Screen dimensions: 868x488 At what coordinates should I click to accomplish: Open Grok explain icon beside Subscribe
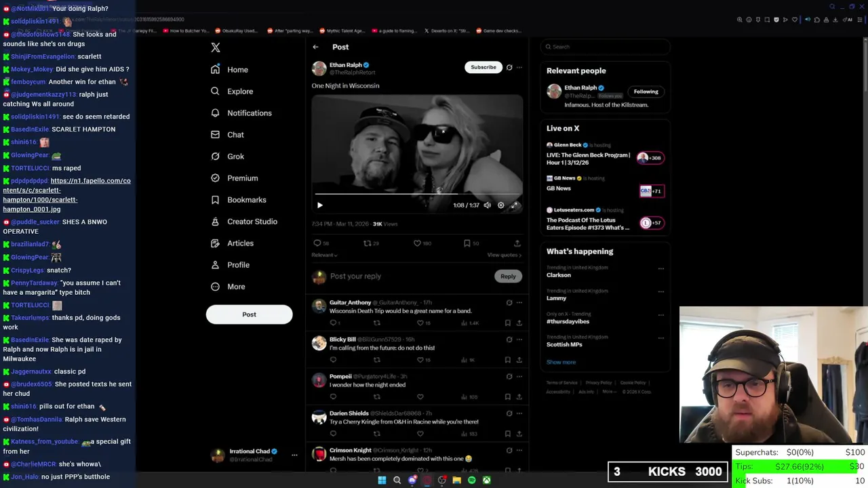[x=509, y=67]
